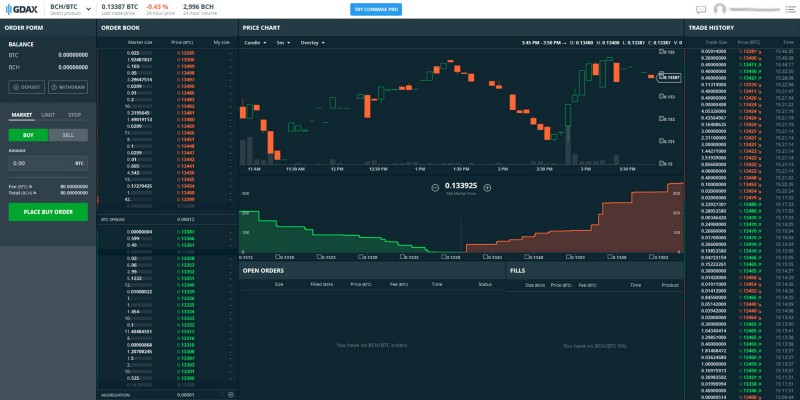Toggle order side to Sell
The height and width of the screenshot is (400, 800).
point(68,135)
